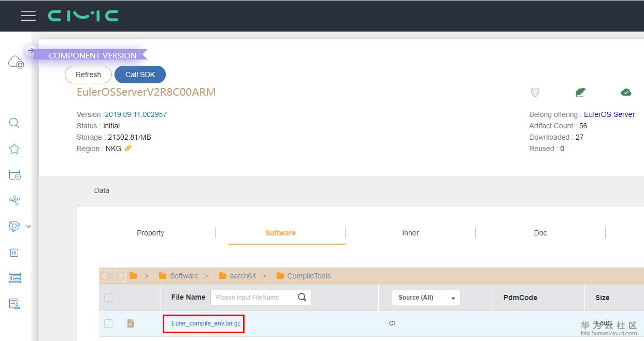Viewport: 644px width, 341px height.
Task: Switch to the Property tab
Action: 150,233
